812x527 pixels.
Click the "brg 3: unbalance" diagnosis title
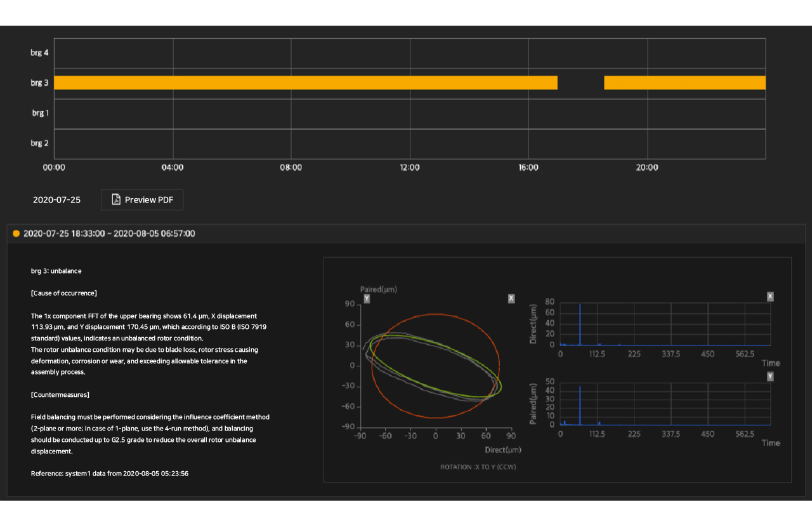[56, 271]
